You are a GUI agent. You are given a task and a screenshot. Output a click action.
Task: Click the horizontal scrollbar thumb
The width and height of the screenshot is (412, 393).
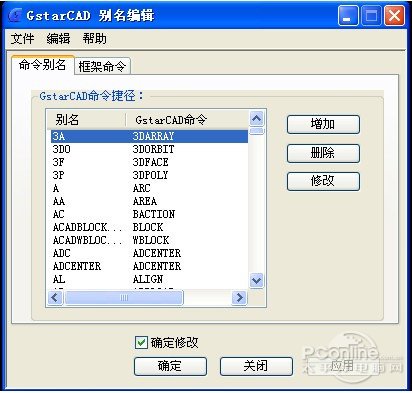click(124, 297)
